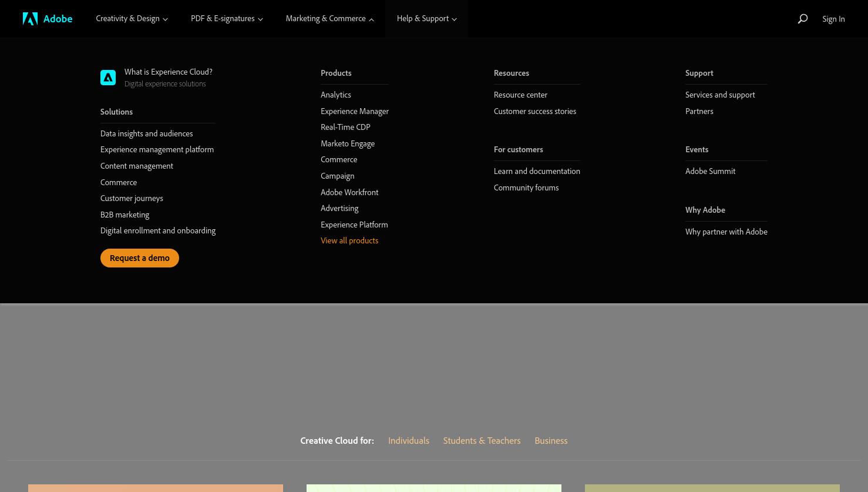
Task: Open Experience management platform link
Action: click(157, 149)
